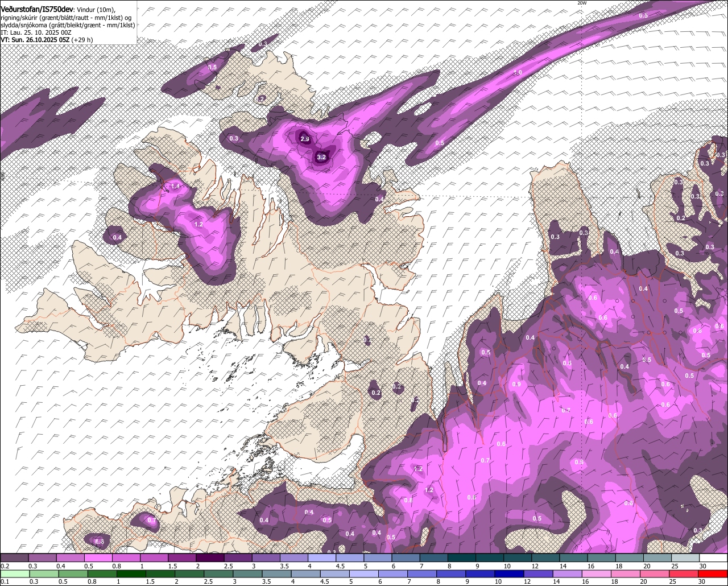Click the 3.2 precipitation value on the map
The image size is (728, 586).
[321, 157]
